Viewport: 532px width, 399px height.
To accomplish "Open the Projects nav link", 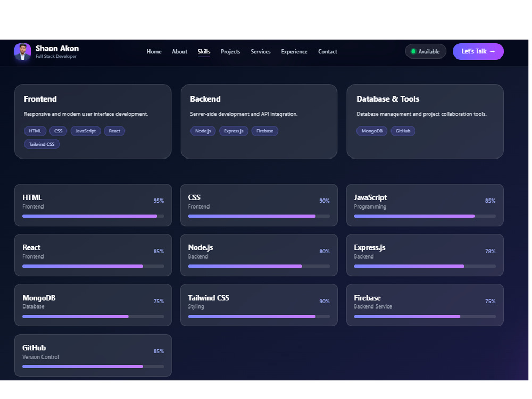I will pyautogui.click(x=230, y=52).
